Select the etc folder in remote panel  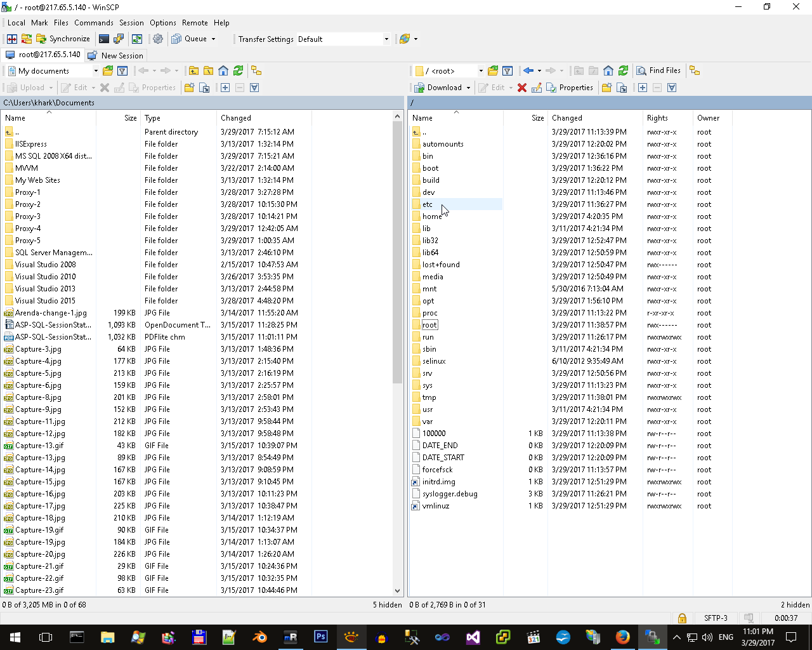click(428, 204)
